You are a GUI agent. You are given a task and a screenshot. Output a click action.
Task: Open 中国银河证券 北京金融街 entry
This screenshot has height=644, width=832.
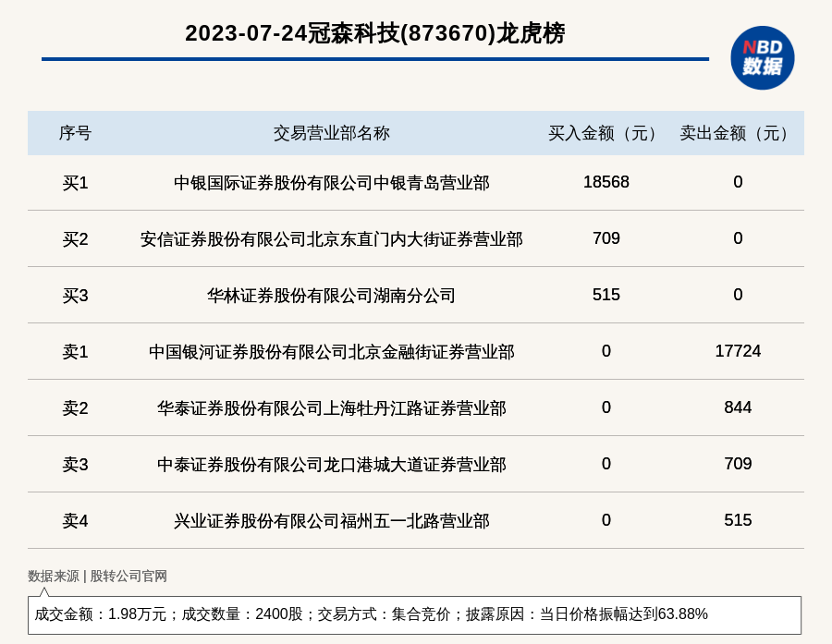click(x=331, y=352)
